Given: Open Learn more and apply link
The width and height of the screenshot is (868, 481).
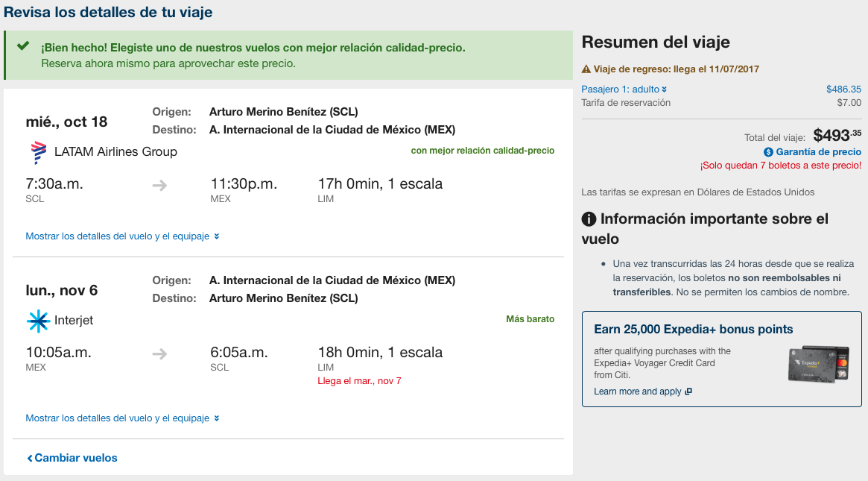Looking at the screenshot, I should point(638,392).
